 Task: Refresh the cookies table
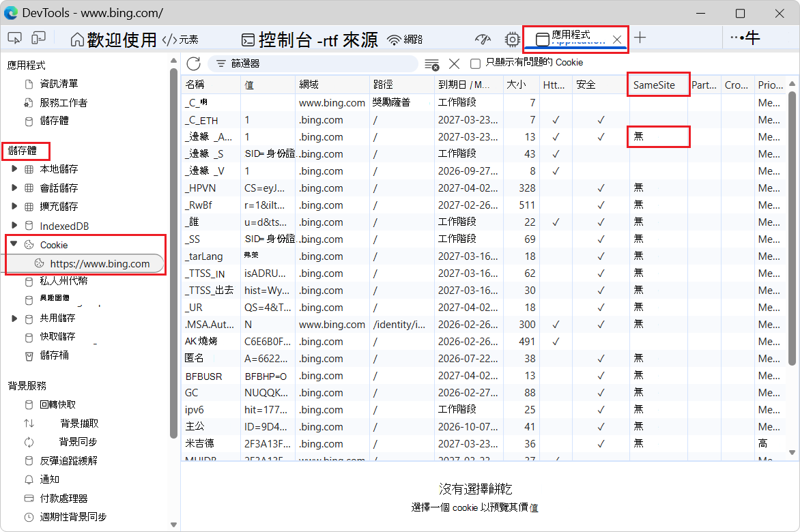click(x=194, y=63)
